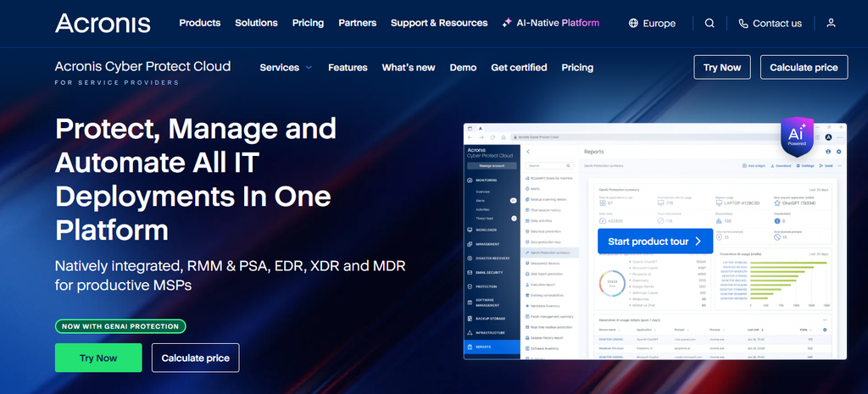Open Settings in the Reports toolbar
Viewport: 868px width, 394px height.
(805, 165)
